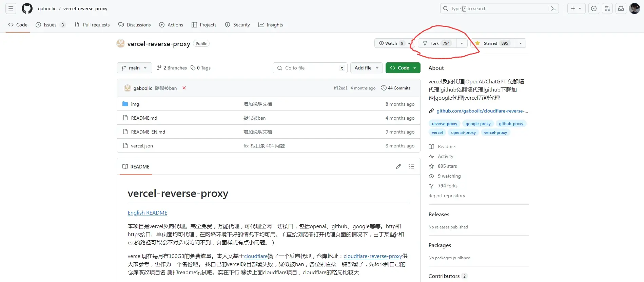
Task: Fork the repository
Action: coord(437,43)
